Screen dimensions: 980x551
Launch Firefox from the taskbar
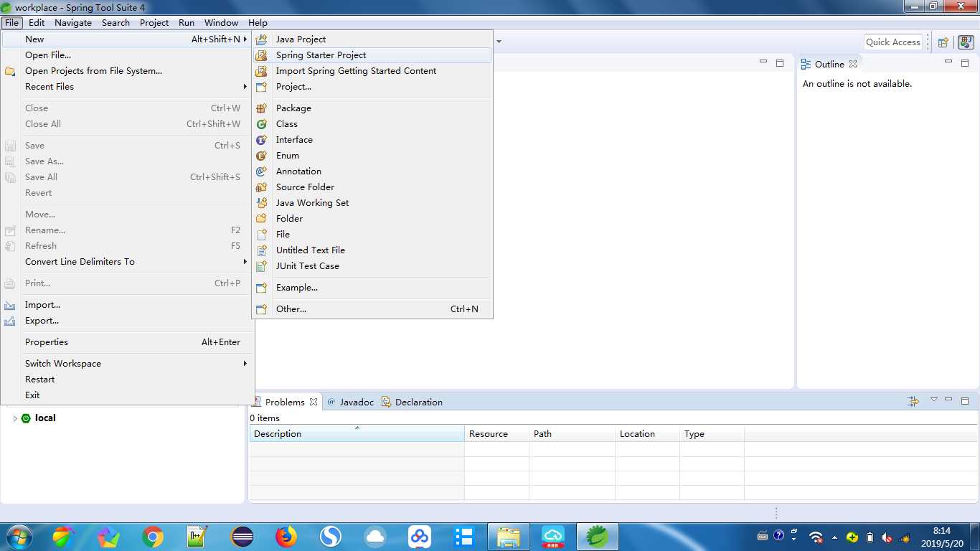pyautogui.click(x=286, y=537)
